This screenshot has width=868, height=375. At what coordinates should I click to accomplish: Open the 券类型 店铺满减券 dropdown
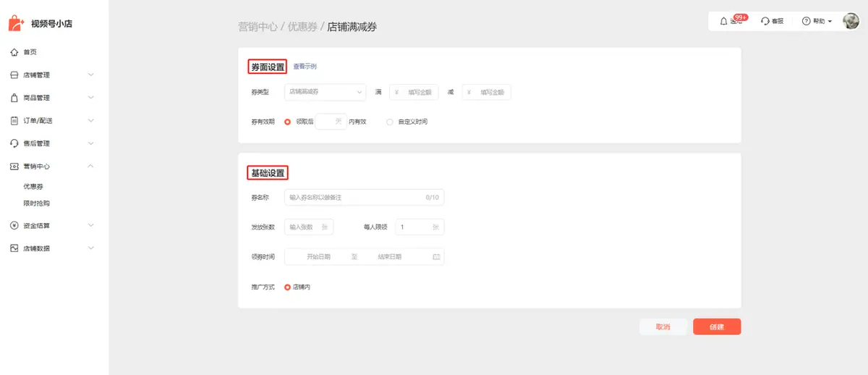(x=325, y=92)
